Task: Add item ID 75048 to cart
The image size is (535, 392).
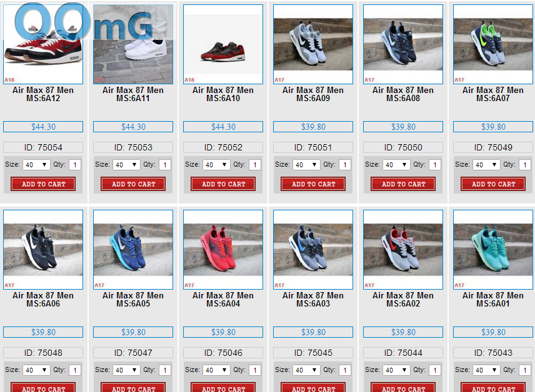Action: (x=43, y=388)
